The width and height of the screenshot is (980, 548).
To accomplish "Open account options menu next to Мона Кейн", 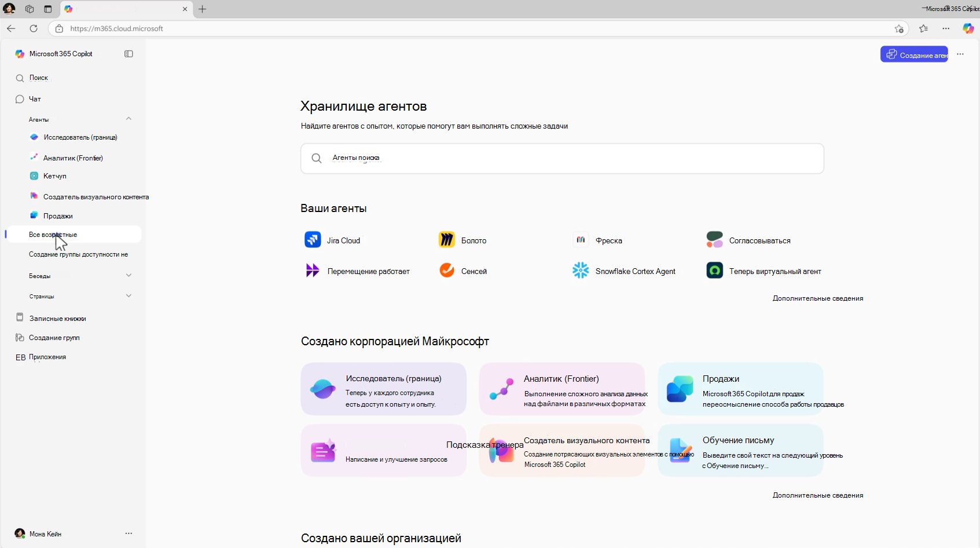I will pyautogui.click(x=129, y=533).
